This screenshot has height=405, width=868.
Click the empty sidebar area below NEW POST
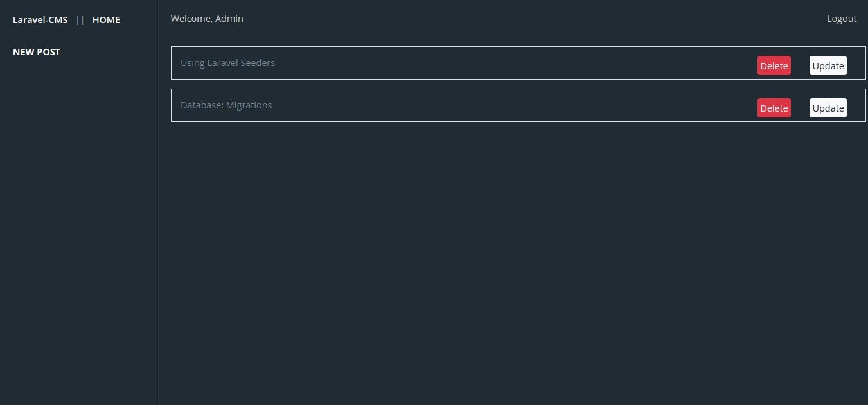pos(77,225)
